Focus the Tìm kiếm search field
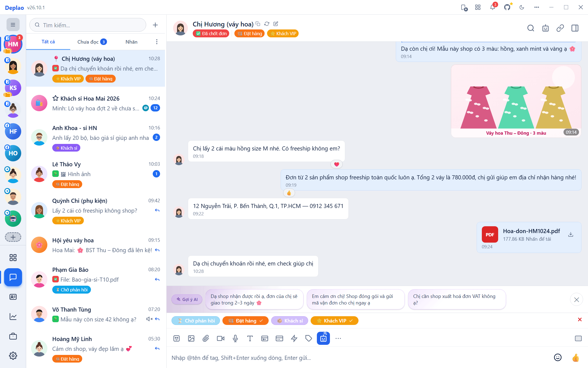 (x=88, y=25)
